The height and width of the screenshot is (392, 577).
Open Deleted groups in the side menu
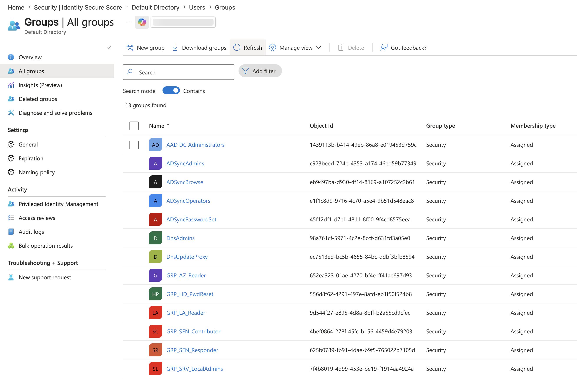pos(57,99)
